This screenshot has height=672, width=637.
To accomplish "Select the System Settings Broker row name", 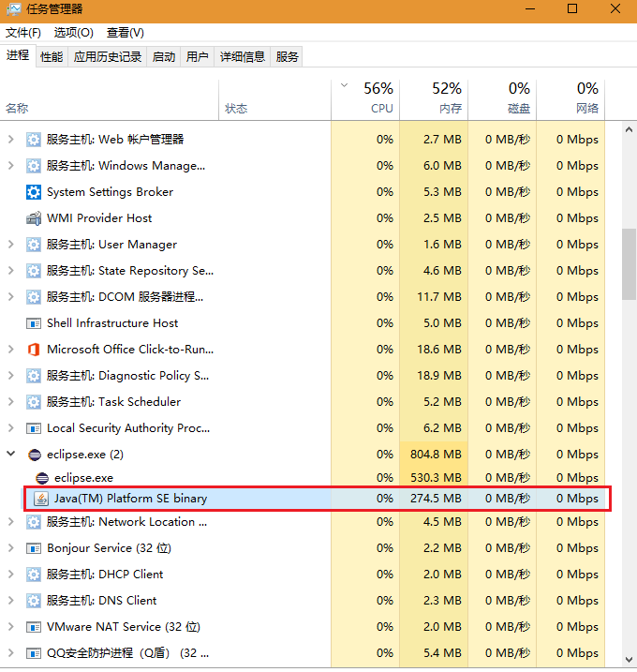I will pyautogui.click(x=111, y=192).
